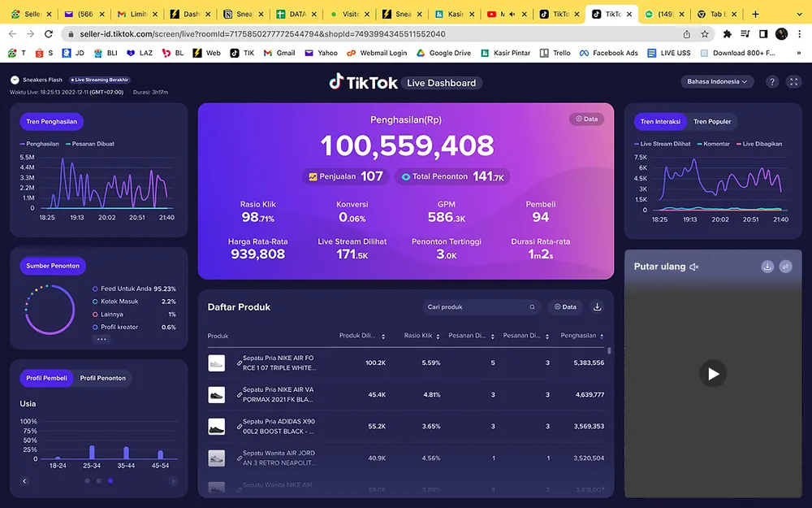Switch to the Seller browser tab
Viewport: 812px width, 508px height.
(31, 14)
